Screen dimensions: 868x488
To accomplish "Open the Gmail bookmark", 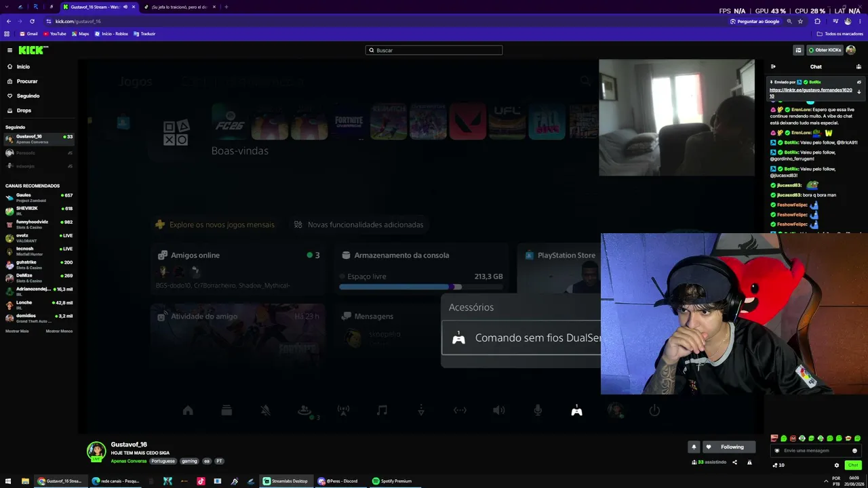I will click(29, 34).
